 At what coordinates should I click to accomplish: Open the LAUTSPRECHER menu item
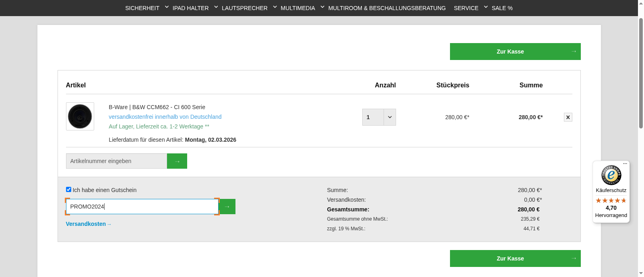tap(245, 8)
